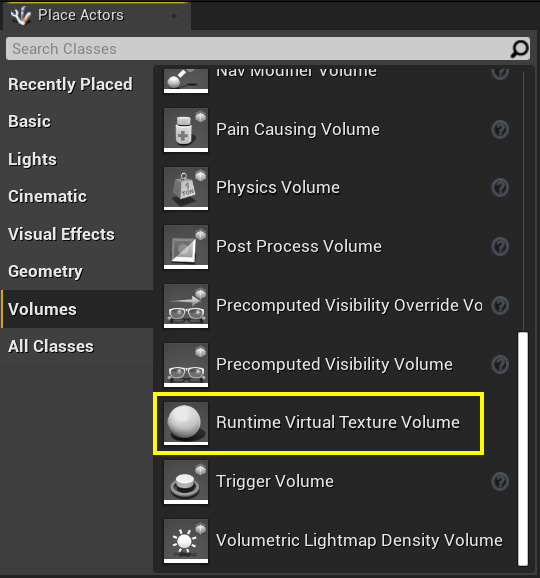540x578 pixels.
Task: Select the Physics Volume weight icon
Action: (186, 188)
